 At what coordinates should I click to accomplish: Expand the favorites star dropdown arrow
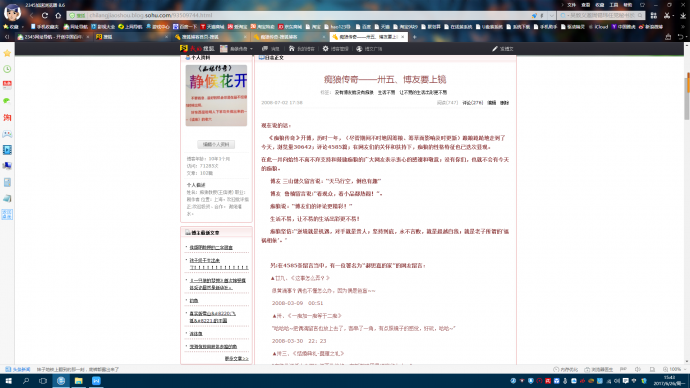coord(22,27)
